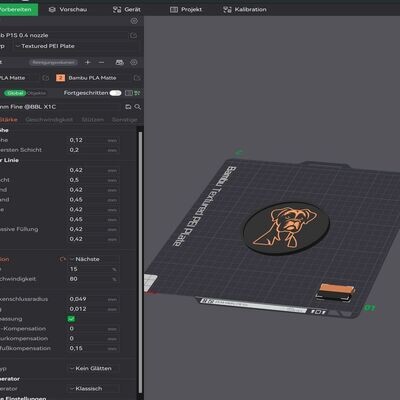
Task: Click edit icon next to first PLA Matte filament
Action: 46,78
